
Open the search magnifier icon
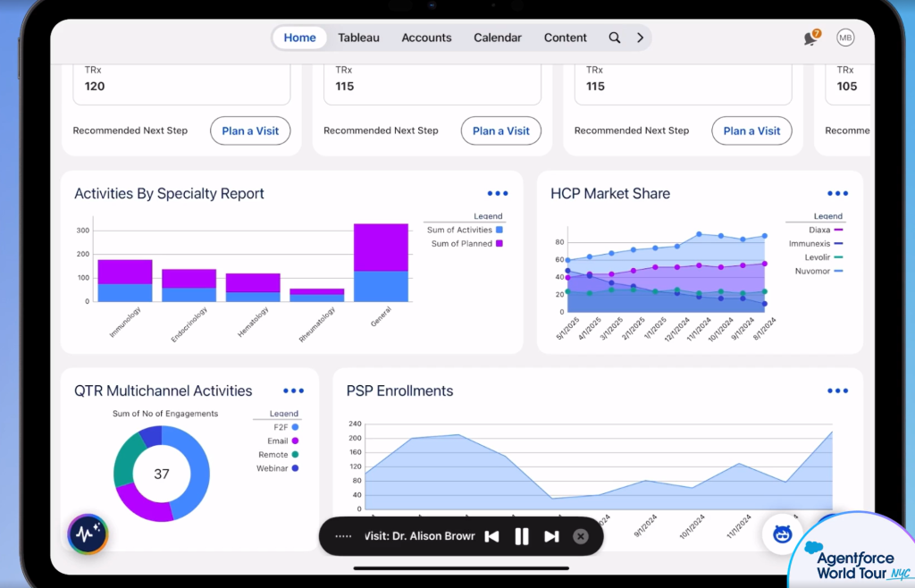tap(615, 38)
